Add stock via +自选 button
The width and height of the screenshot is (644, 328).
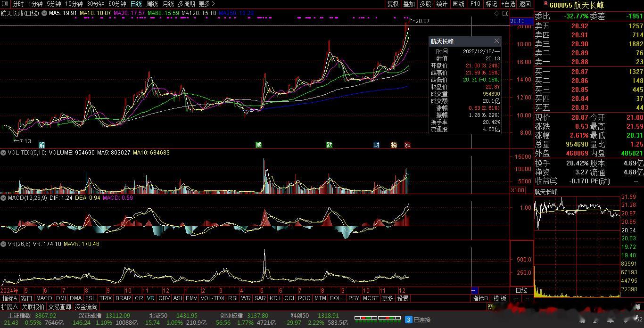pyautogui.click(x=508, y=4)
